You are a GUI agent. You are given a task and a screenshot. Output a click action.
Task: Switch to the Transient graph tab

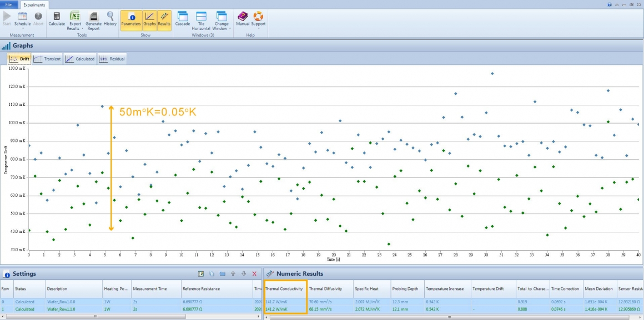47,59
